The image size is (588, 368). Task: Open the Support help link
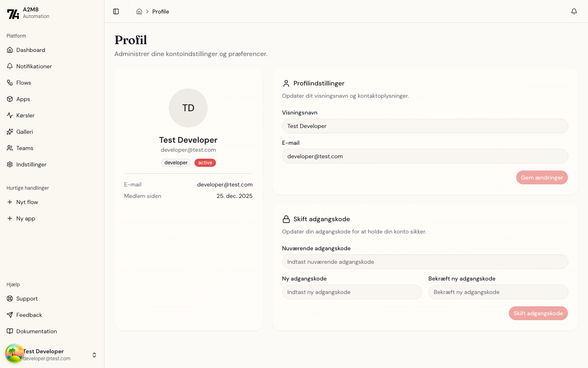pos(27,298)
